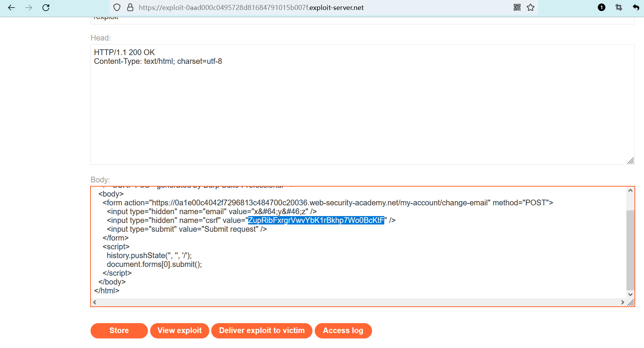644x348 pixels.
Task: Click the closing </body> tag line
Action: [112, 282]
